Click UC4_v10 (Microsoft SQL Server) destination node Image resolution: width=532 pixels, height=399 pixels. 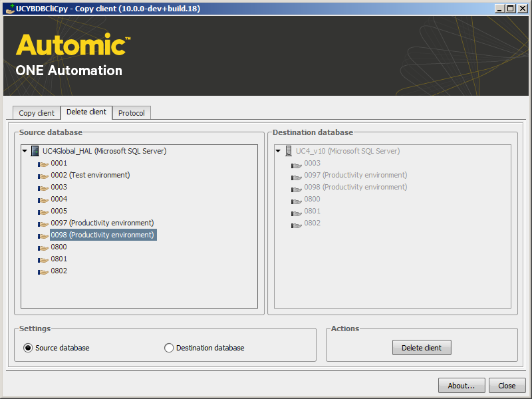348,151
